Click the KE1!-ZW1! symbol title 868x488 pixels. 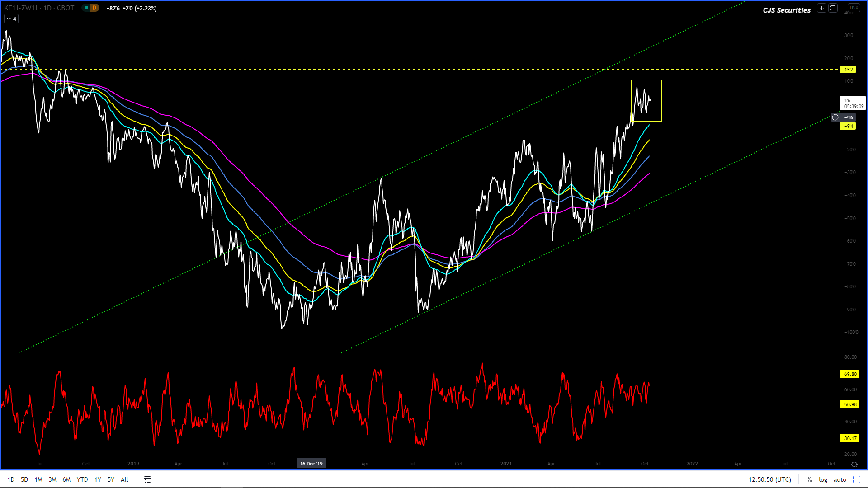tap(21, 8)
